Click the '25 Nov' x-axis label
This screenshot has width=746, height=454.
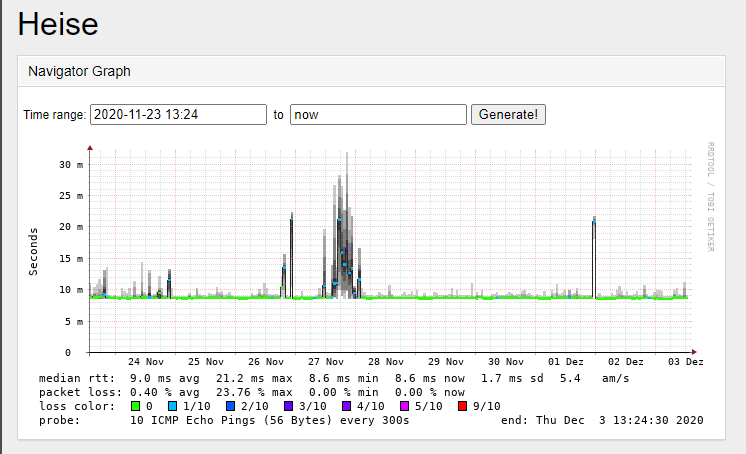tap(206, 362)
